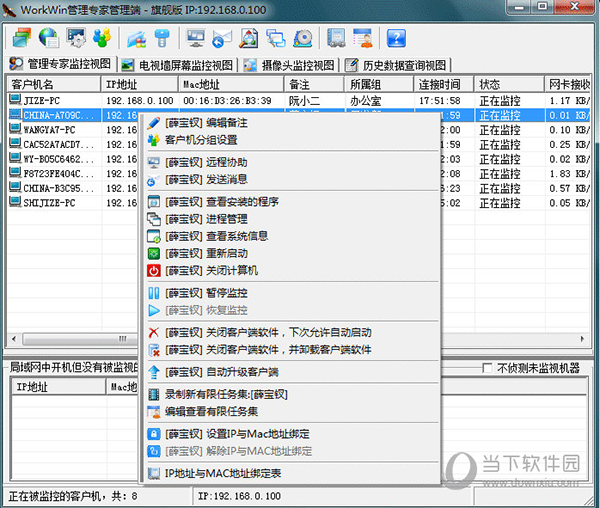Click the monitor screen toolbar icon
The image size is (600, 508).
pos(195,38)
